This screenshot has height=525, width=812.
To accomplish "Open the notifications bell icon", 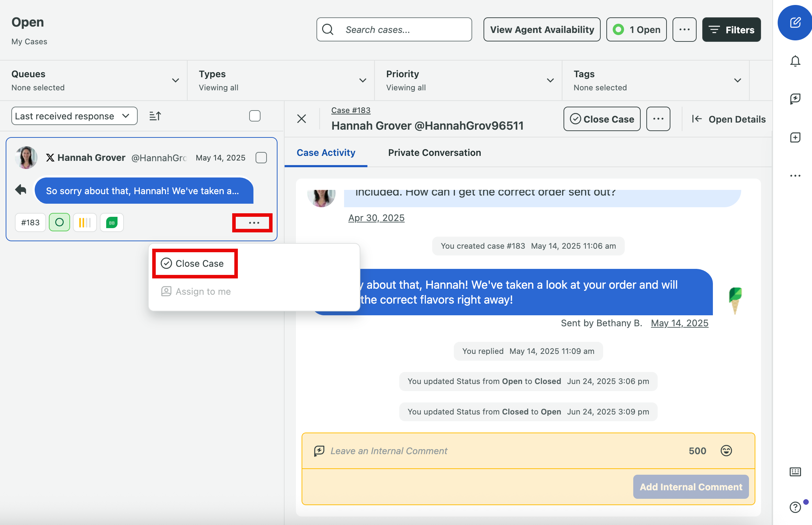I will click(795, 61).
